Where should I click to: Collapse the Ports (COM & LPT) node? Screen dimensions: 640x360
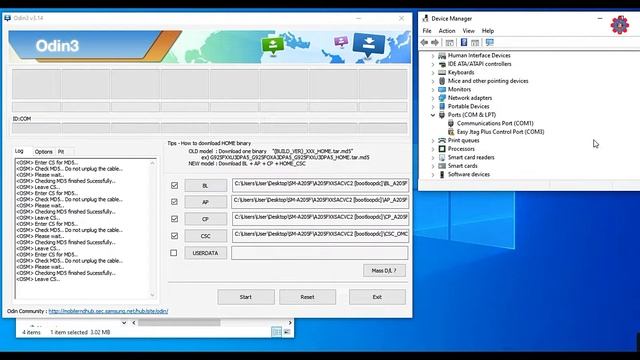[433, 115]
